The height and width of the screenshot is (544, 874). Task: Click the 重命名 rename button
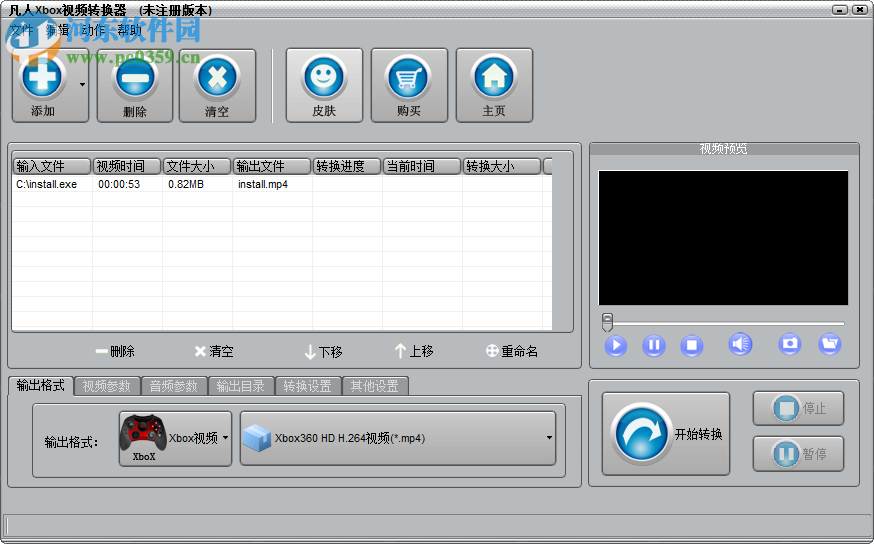click(x=512, y=351)
